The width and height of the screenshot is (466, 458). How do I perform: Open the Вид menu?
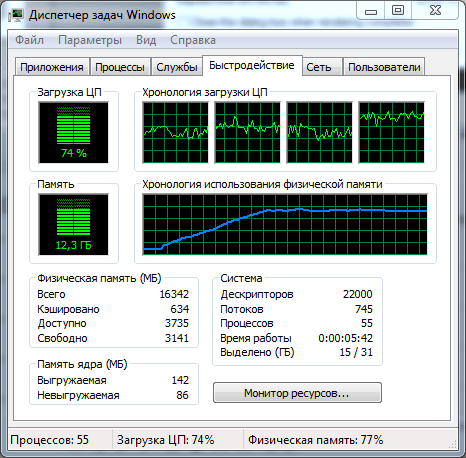click(146, 40)
